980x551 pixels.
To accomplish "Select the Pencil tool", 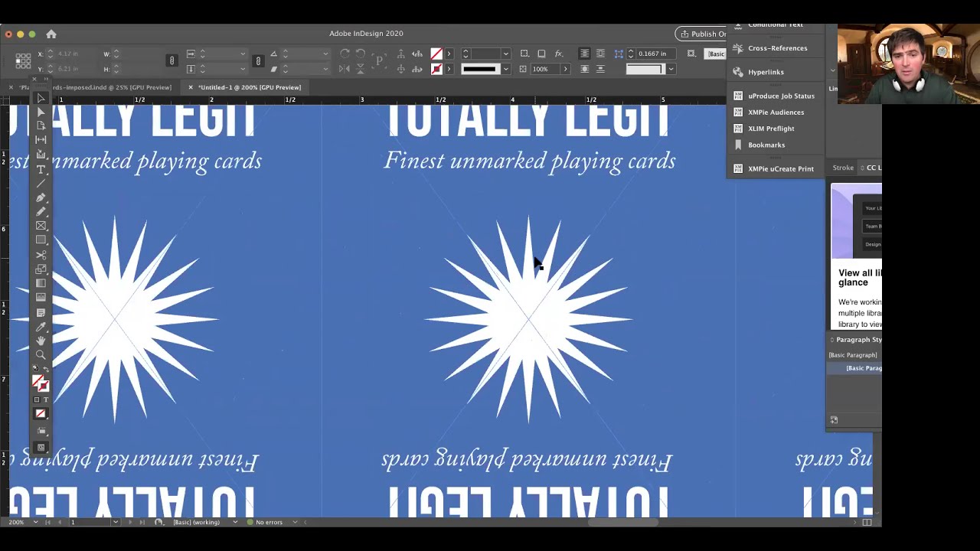I will point(41,211).
